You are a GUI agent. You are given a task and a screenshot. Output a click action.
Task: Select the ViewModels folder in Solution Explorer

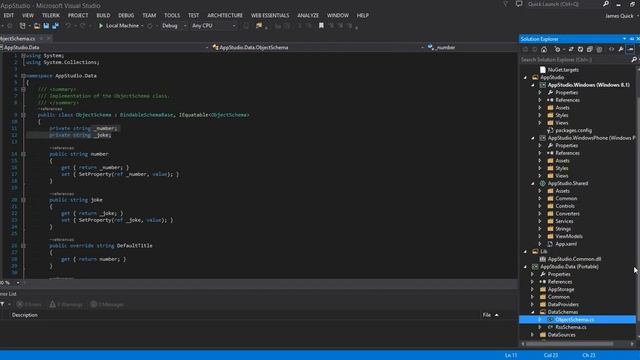point(569,236)
